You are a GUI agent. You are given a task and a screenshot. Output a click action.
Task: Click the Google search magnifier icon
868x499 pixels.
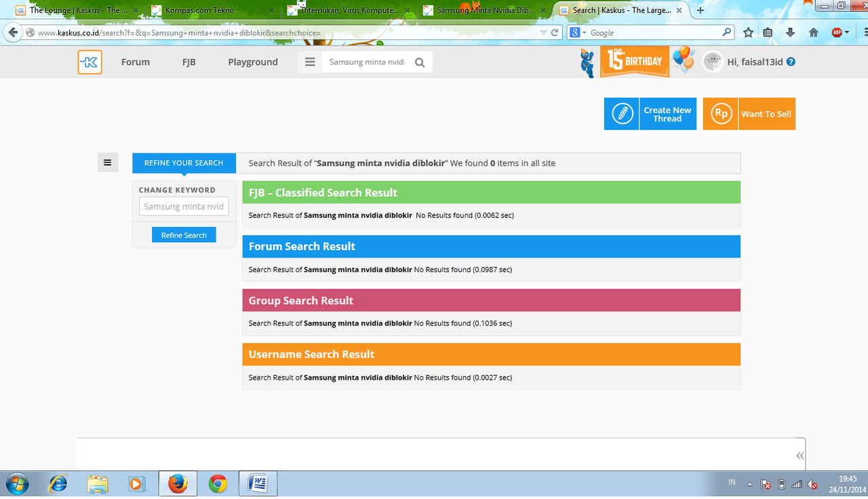coord(727,33)
